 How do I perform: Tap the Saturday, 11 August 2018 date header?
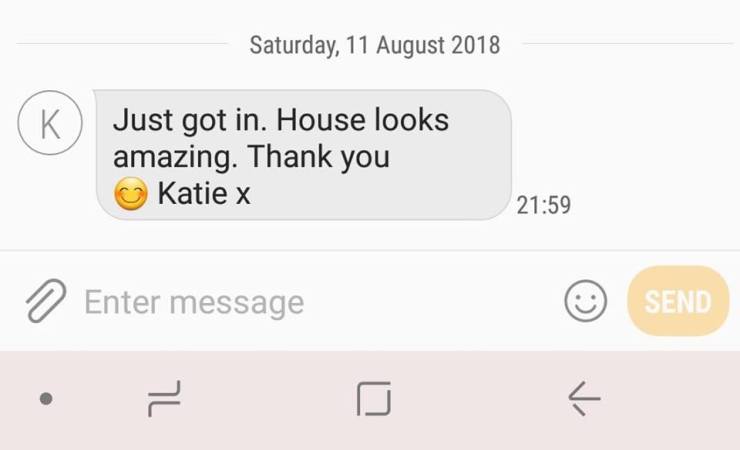tap(375, 45)
